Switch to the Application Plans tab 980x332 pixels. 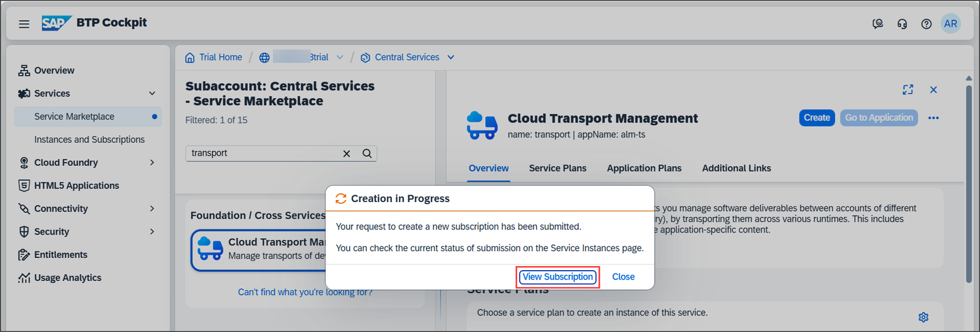click(644, 168)
